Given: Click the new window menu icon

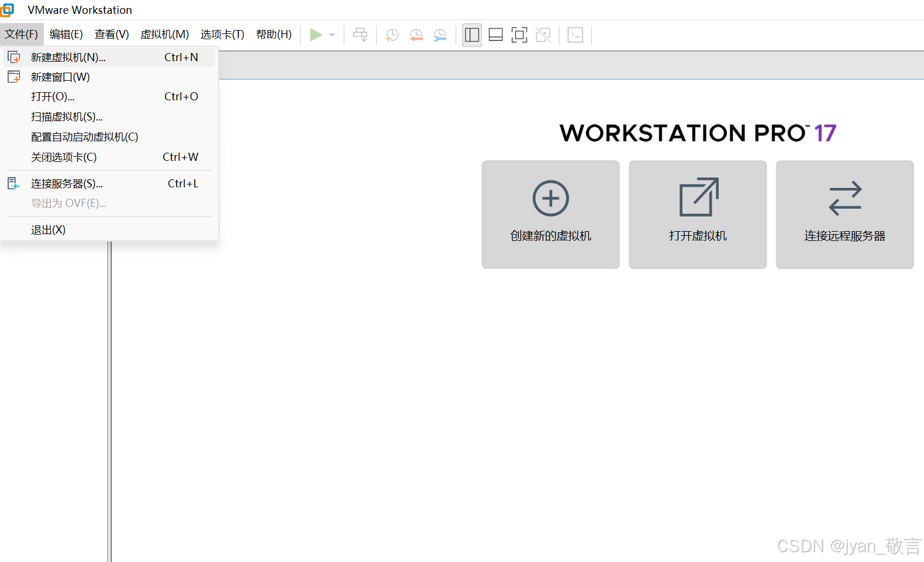Looking at the screenshot, I should tap(14, 77).
